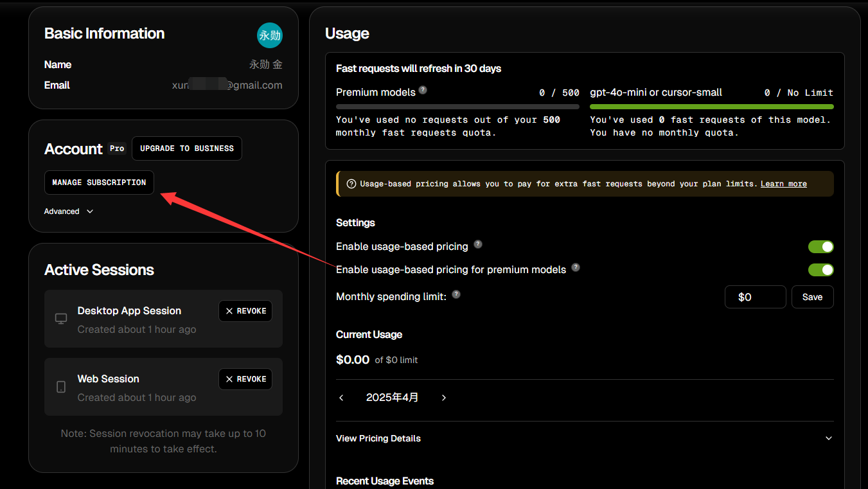This screenshot has height=489, width=868.
Task: Click help icon beside Enable usage-based pricing
Action: (x=478, y=244)
